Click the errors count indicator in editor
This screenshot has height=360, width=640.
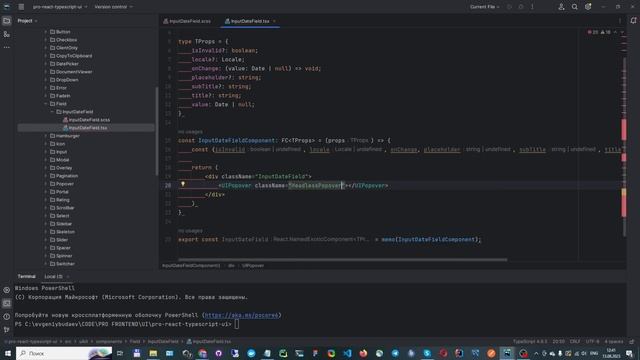(593, 32)
